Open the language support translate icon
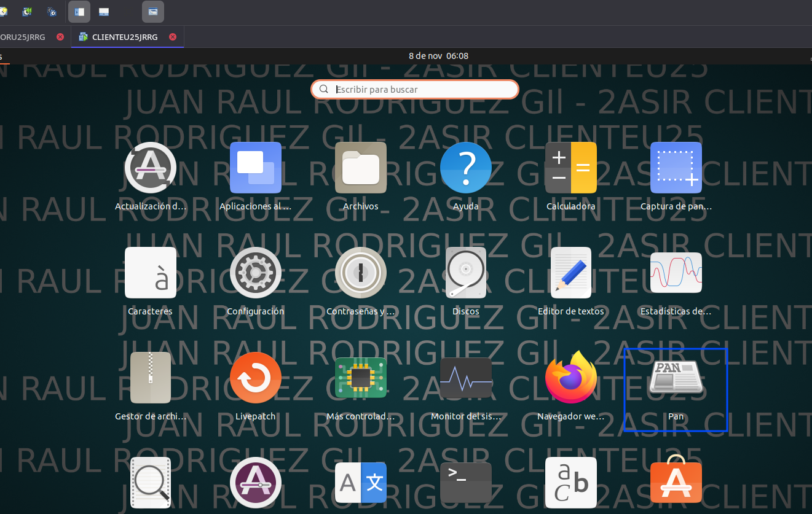The height and width of the screenshot is (514, 812). (x=361, y=483)
